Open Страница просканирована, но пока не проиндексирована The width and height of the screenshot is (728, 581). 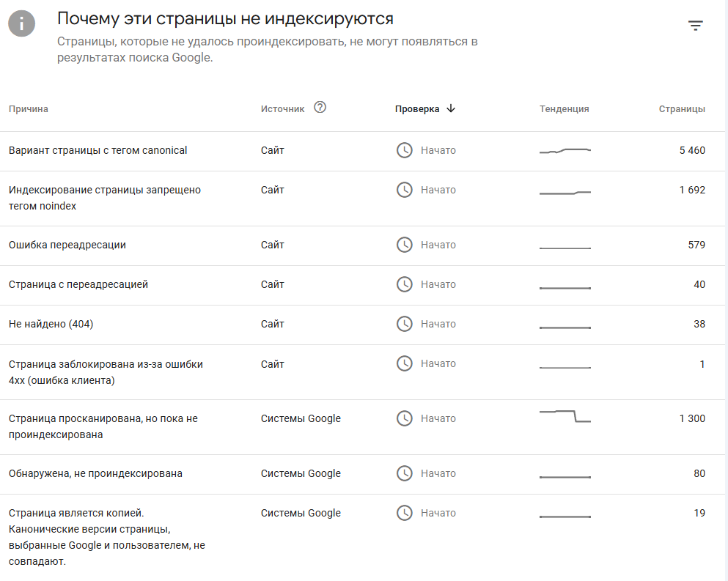tap(103, 426)
